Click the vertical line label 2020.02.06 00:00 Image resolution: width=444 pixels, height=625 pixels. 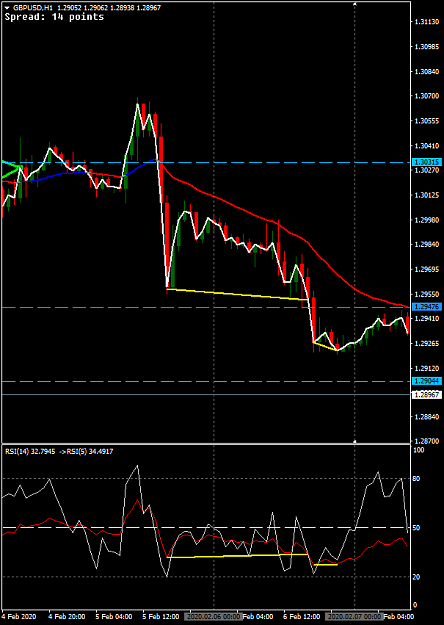click(x=215, y=617)
